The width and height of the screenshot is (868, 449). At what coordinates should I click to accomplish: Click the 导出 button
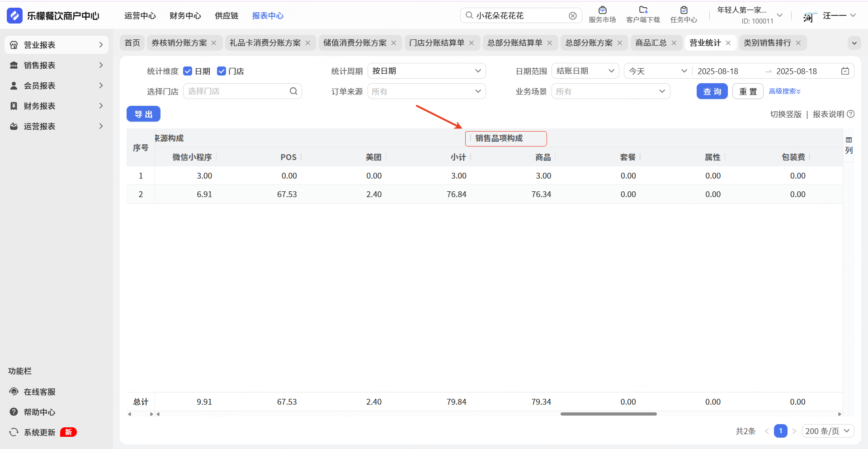click(143, 114)
